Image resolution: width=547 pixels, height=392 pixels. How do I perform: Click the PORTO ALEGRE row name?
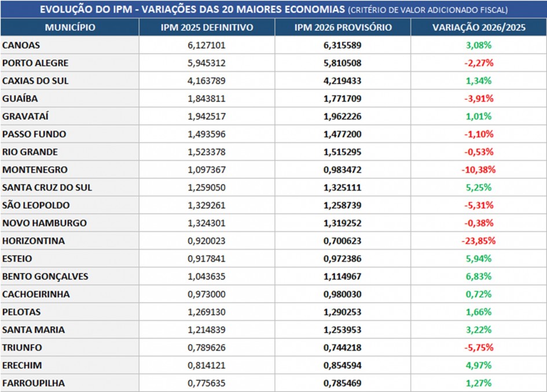click(x=35, y=63)
